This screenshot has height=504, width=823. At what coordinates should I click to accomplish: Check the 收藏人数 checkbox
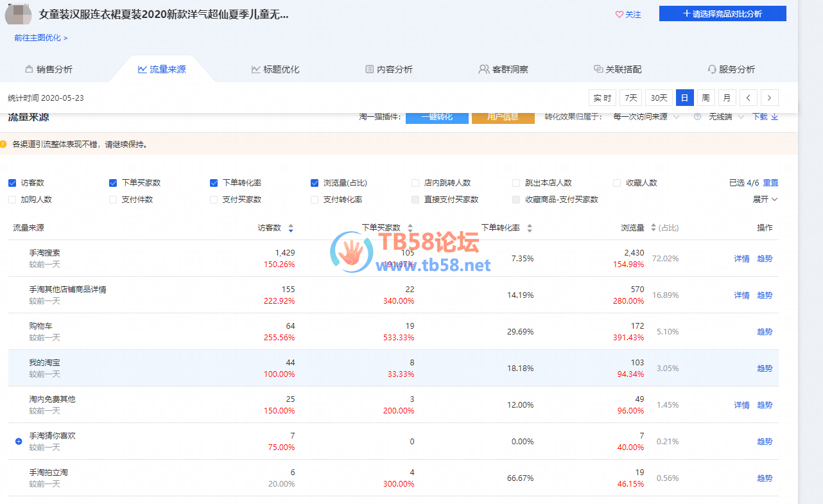[x=617, y=183]
